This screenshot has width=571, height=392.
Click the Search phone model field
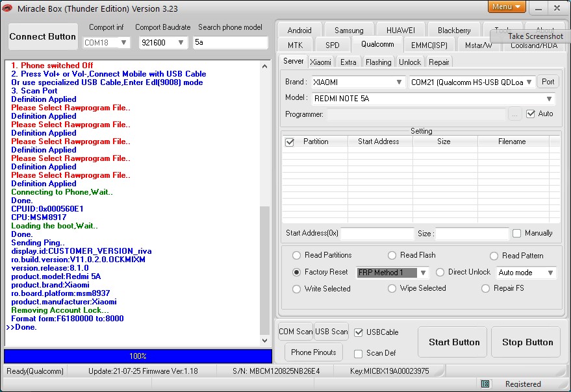click(x=230, y=42)
